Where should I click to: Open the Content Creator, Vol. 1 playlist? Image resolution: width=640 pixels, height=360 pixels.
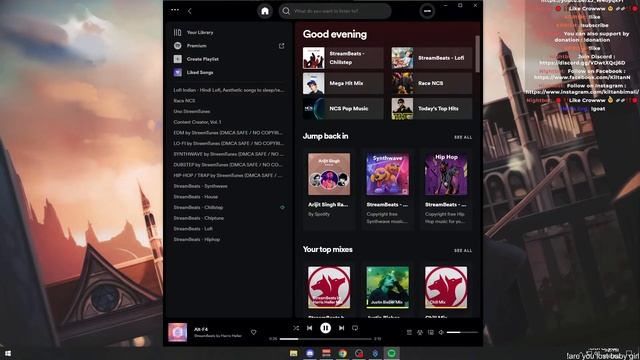click(x=197, y=122)
